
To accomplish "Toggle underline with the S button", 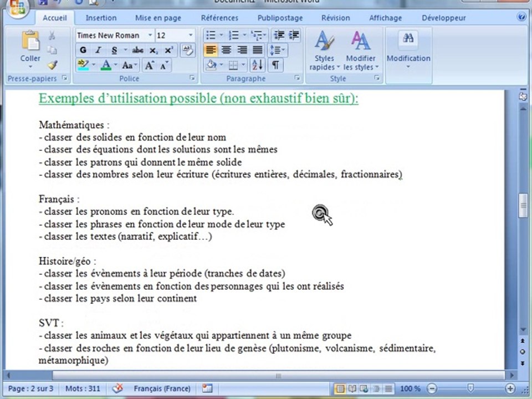I will coord(114,50).
